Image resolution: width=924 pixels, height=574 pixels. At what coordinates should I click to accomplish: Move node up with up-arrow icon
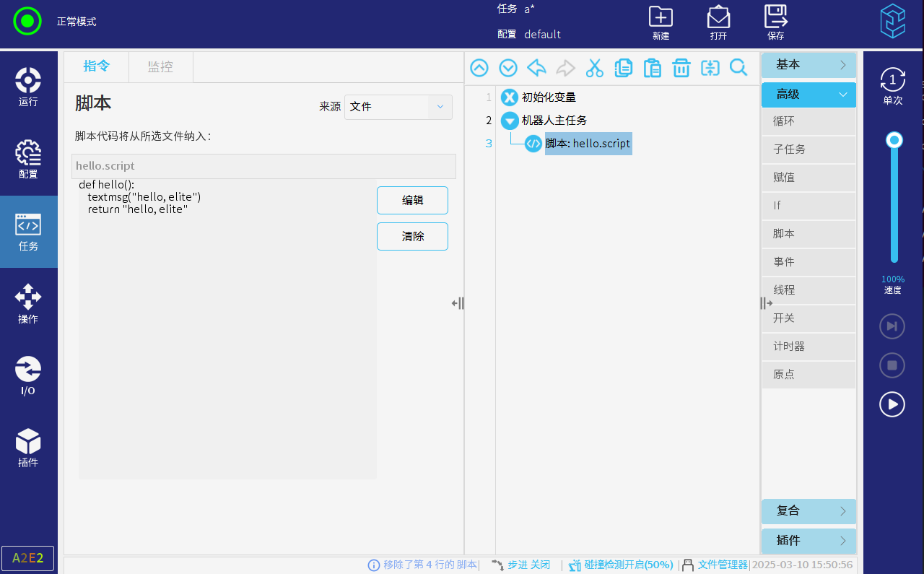479,68
